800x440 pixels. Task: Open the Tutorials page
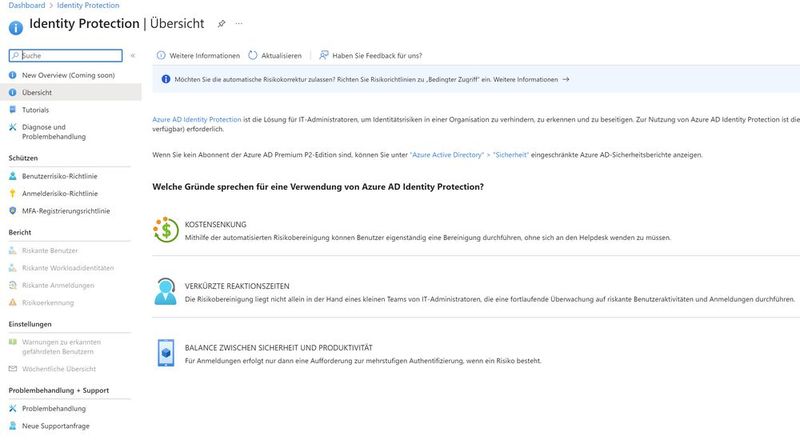click(35, 110)
